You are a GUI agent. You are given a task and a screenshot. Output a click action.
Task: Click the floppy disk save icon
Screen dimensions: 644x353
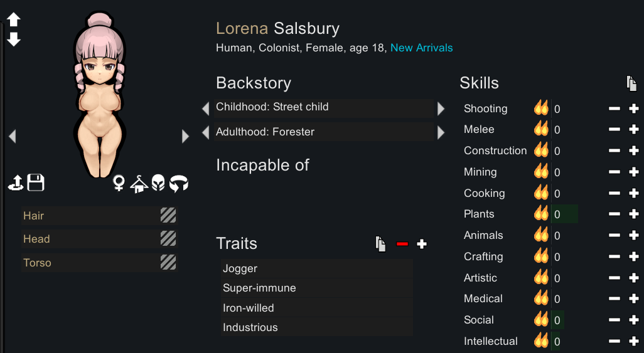pyautogui.click(x=36, y=183)
